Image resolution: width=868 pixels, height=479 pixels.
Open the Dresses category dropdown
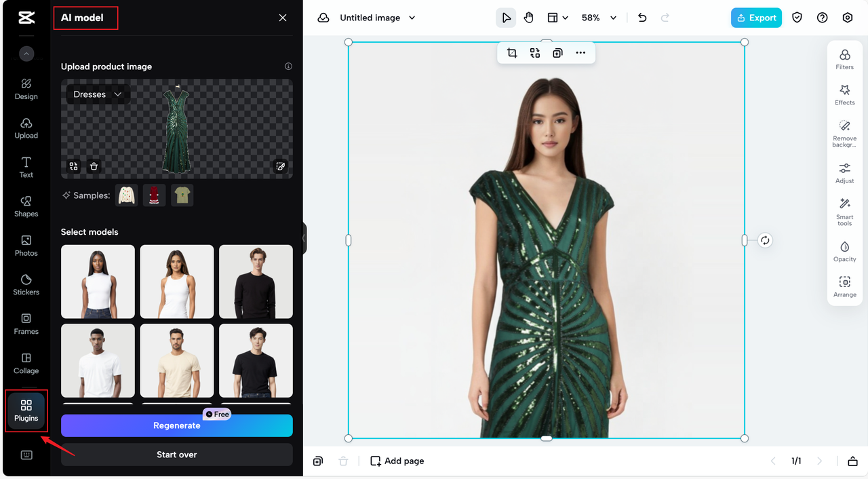[x=97, y=94]
